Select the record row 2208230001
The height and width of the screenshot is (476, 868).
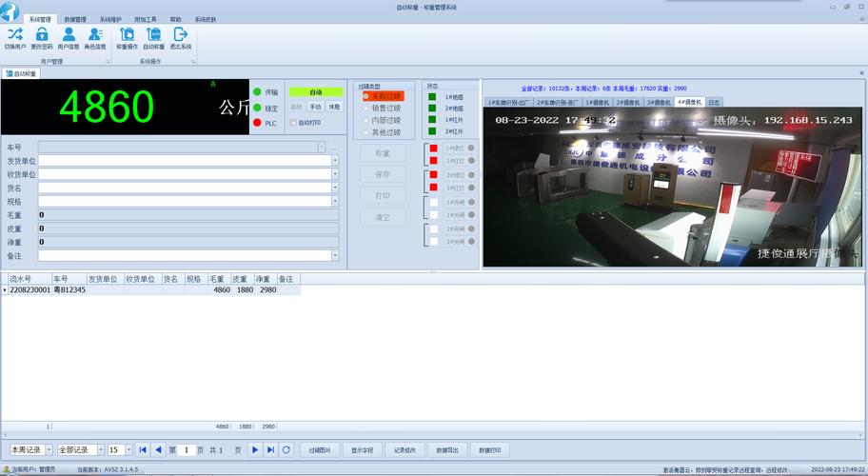pyautogui.click(x=30, y=289)
